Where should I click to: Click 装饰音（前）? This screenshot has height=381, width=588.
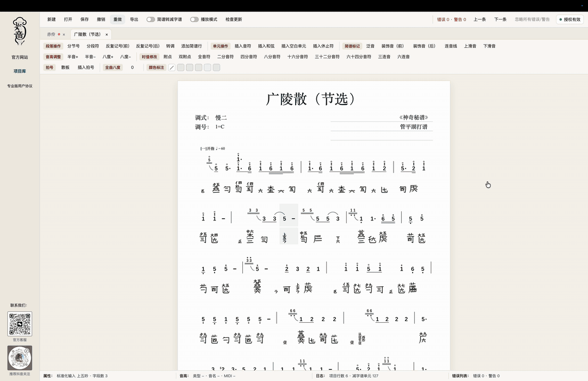(x=393, y=46)
